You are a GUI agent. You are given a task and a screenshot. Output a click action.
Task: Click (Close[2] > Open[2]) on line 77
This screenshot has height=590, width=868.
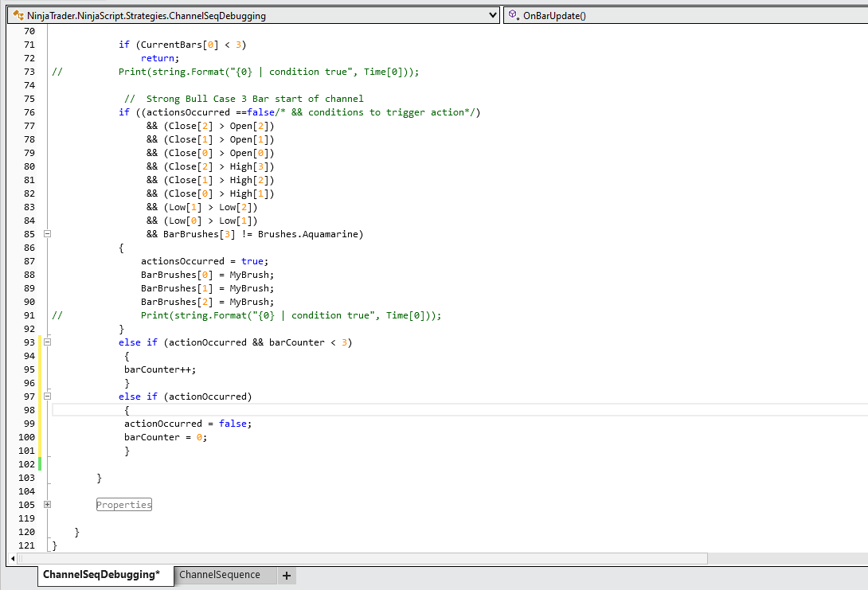point(219,126)
